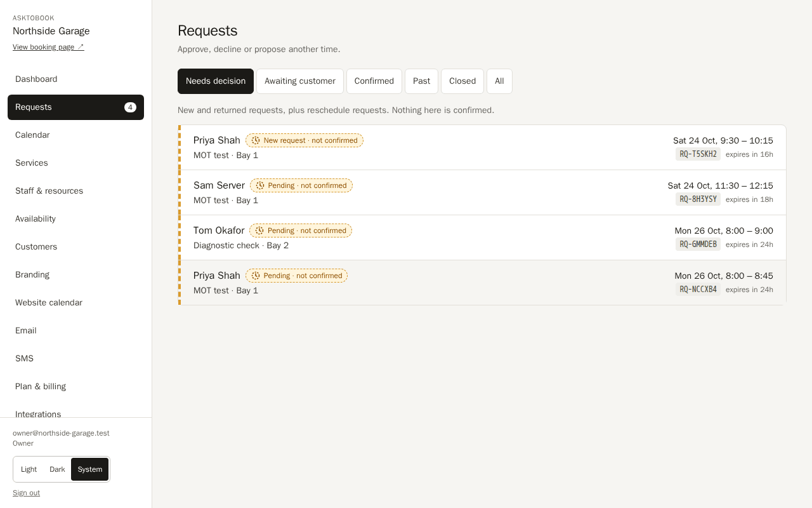Click the New request · not confirmed badge

tap(304, 140)
